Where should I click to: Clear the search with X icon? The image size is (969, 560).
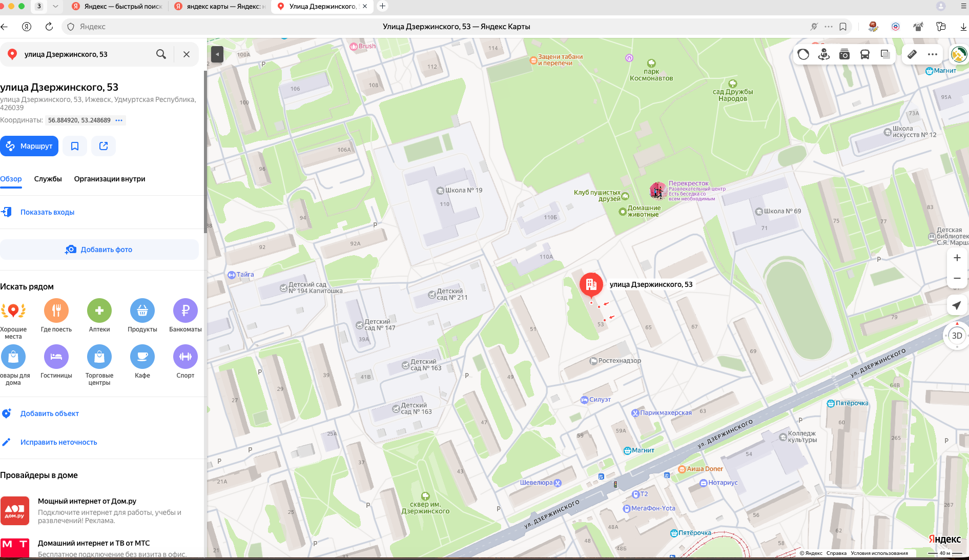click(187, 54)
